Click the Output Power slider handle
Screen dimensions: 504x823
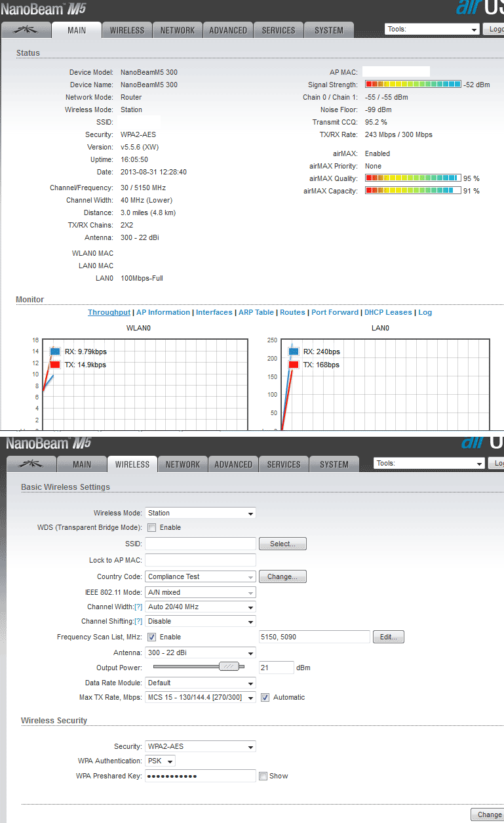pos(228,666)
